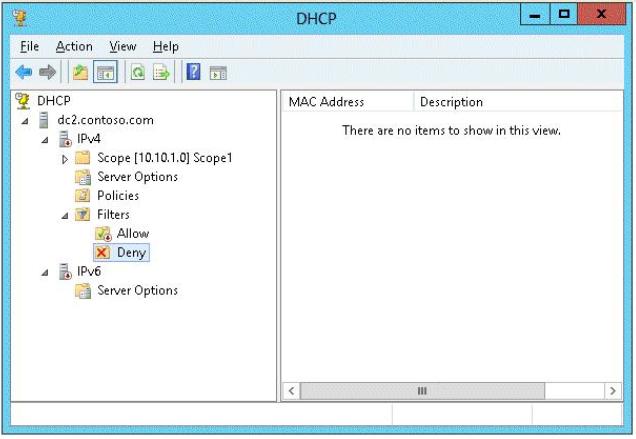Collapse the Filters node
Image resolution: width=636 pixels, height=439 pixels.
(x=65, y=216)
